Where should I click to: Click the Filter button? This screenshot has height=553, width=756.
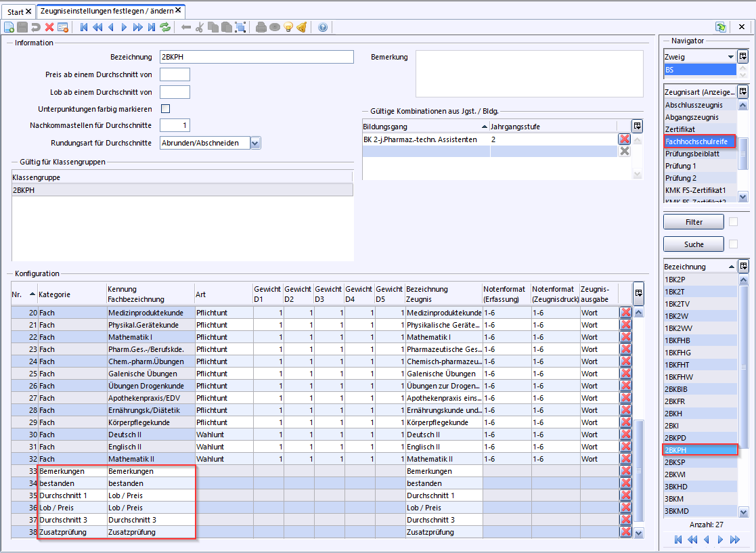694,222
